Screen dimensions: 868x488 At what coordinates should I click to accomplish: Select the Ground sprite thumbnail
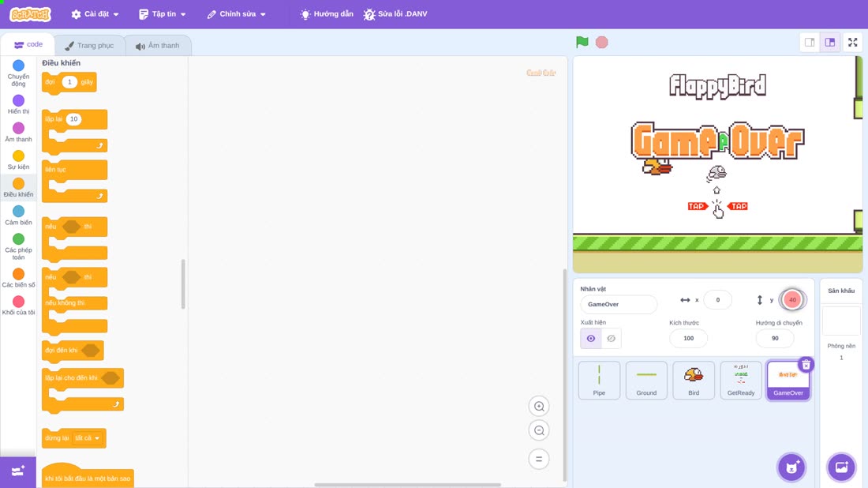coord(646,380)
